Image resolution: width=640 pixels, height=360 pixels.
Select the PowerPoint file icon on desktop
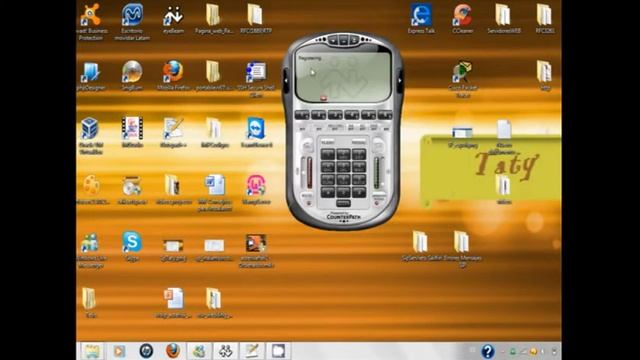pos(173,302)
